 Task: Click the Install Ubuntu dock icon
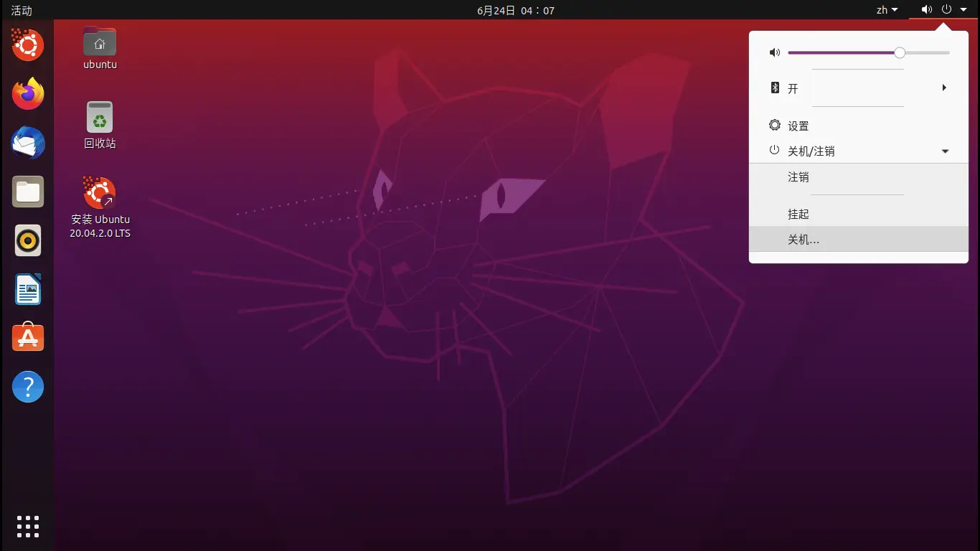(x=28, y=45)
